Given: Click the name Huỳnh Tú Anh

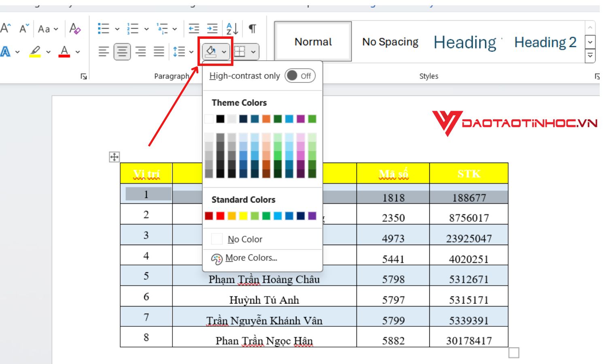Looking at the screenshot, I should pyautogui.click(x=264, y=300).
